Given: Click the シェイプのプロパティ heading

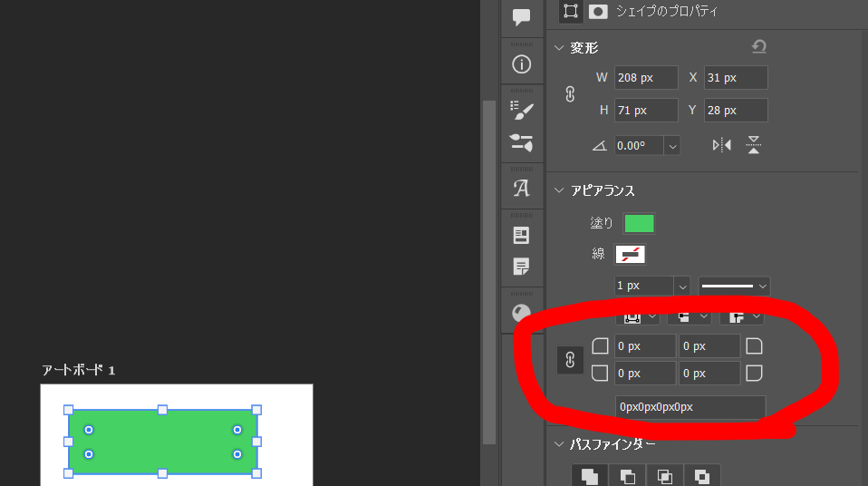Looking at the screenshot, I should [x=667, y=12].
